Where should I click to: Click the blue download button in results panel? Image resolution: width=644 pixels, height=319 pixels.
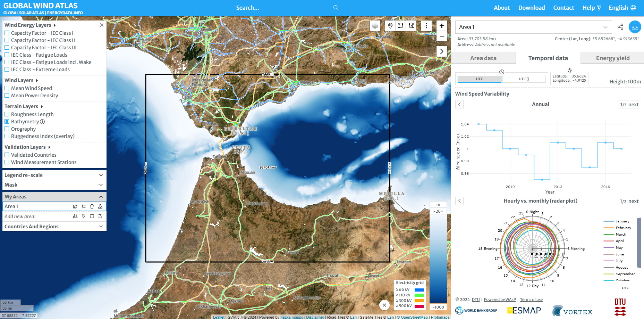pyautogui.click(x=635, y=27)
